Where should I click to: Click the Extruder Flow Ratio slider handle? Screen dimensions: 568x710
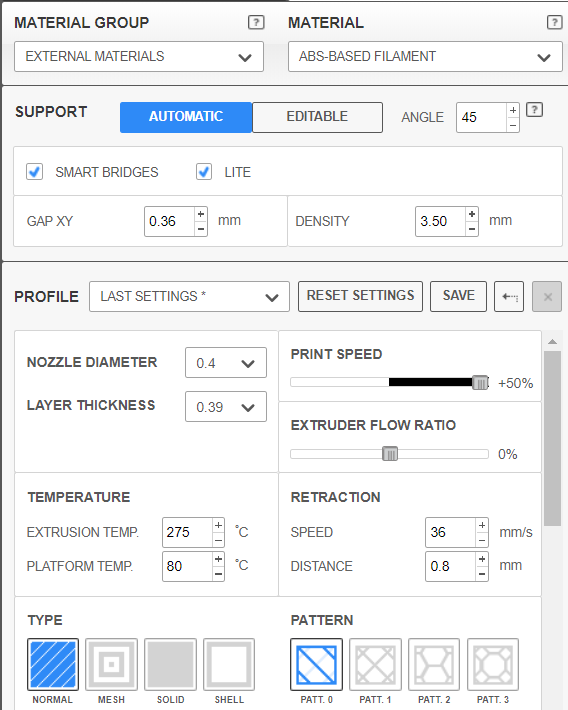tap(390, 454)
